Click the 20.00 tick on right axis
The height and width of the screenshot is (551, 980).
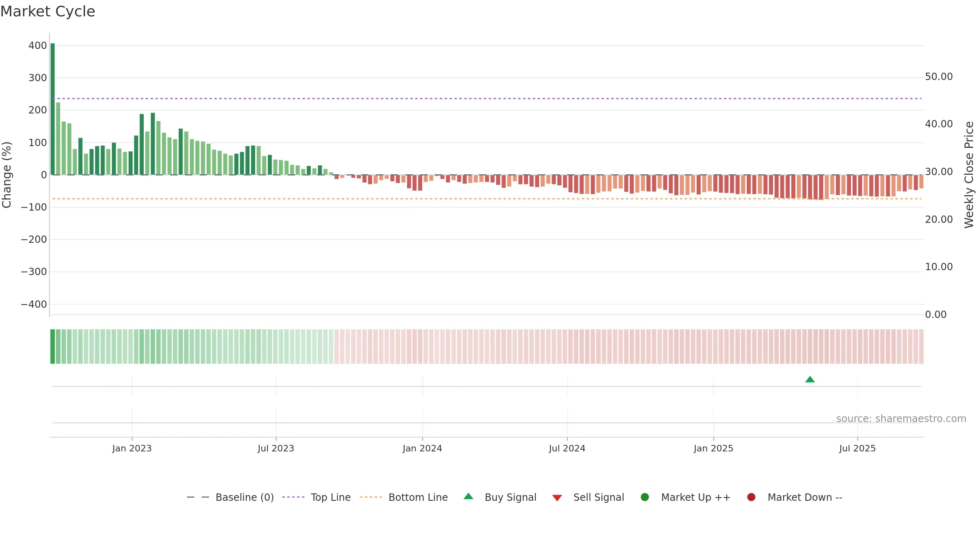(939, 220)
